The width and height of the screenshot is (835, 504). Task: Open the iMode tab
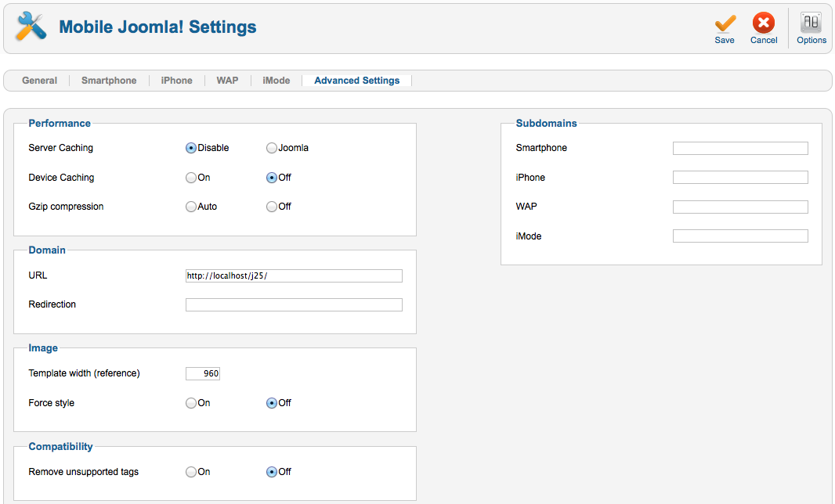[x=276, y=81]
